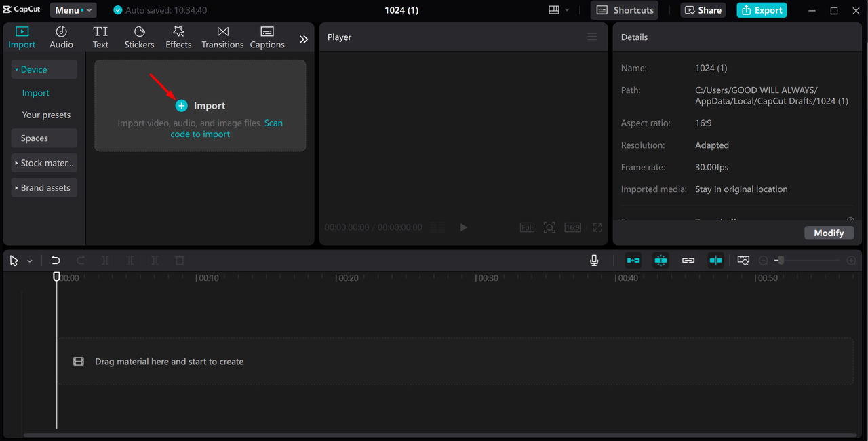Click the focus zoom icon in Player

click(549, 227)
